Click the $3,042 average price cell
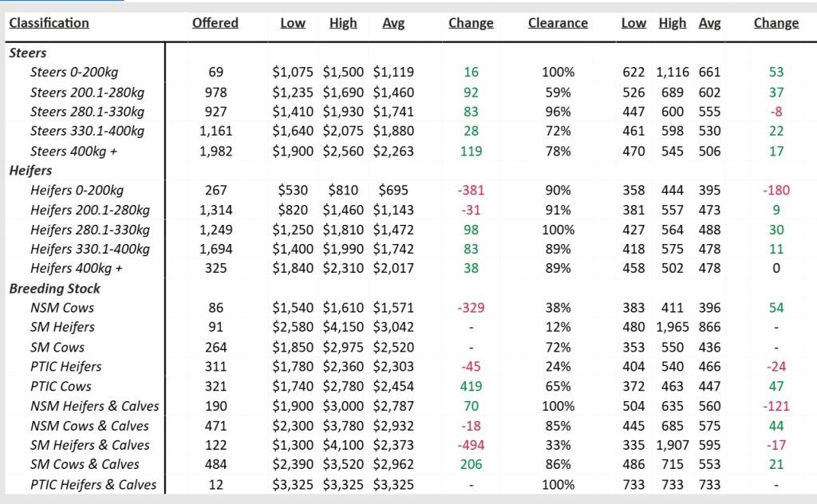The height and width of the screenshot is (504, 817). tap(393, 327)
